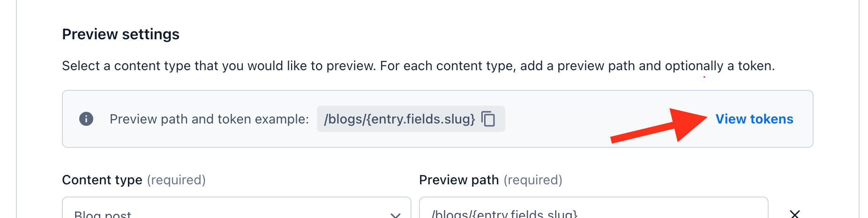Focus the Preview path input field
The width and height of the screenshot is (868, 218).
click(594, 208)
